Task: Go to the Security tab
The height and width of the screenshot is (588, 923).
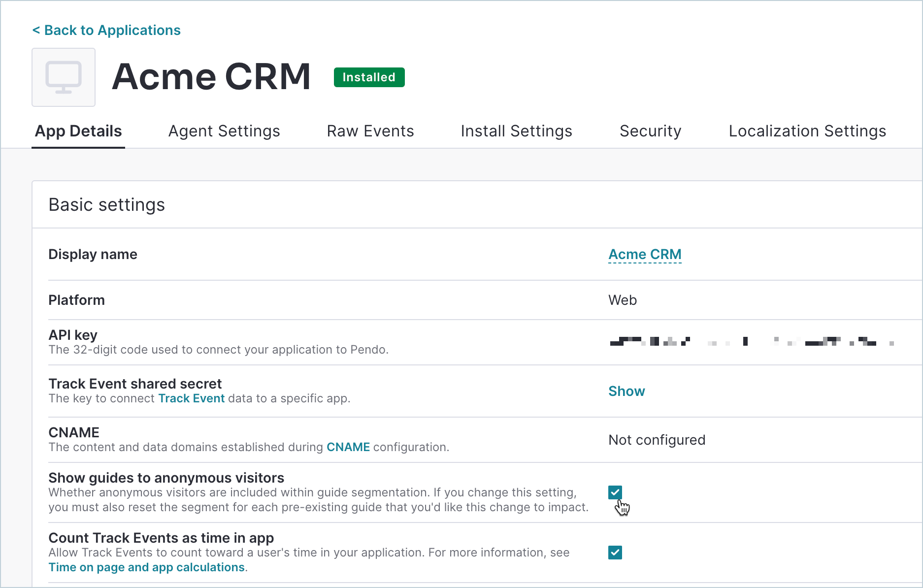Action: 650,131
